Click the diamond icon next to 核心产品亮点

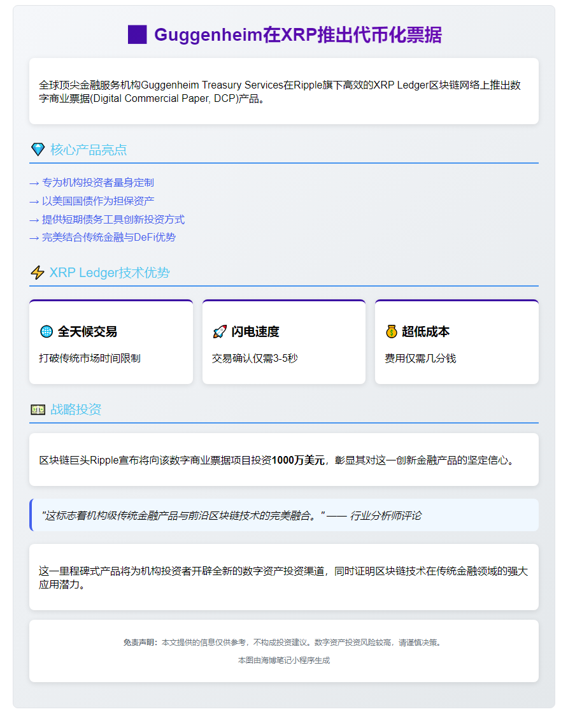click(38, 150)
